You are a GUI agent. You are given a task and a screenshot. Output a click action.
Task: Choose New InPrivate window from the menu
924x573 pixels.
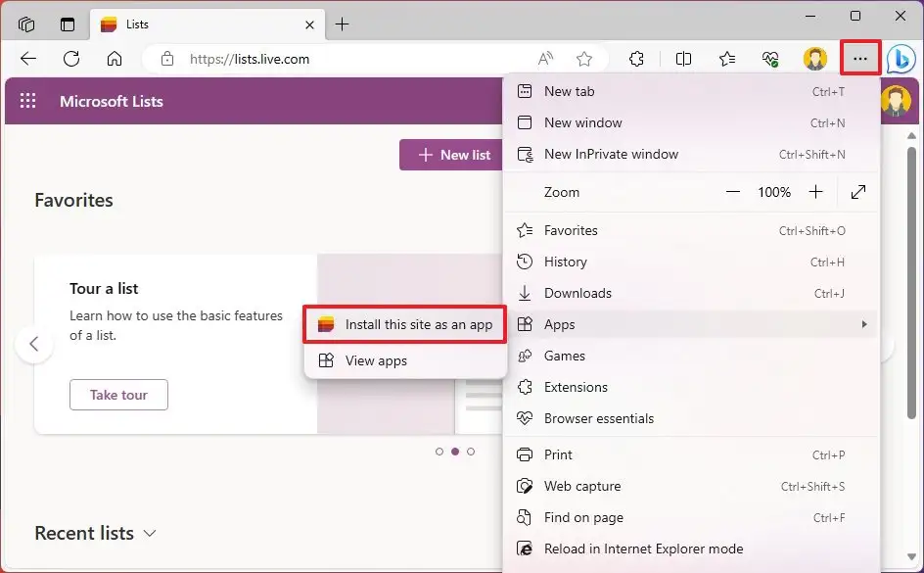pyautogui.click(x=613, y=154)
